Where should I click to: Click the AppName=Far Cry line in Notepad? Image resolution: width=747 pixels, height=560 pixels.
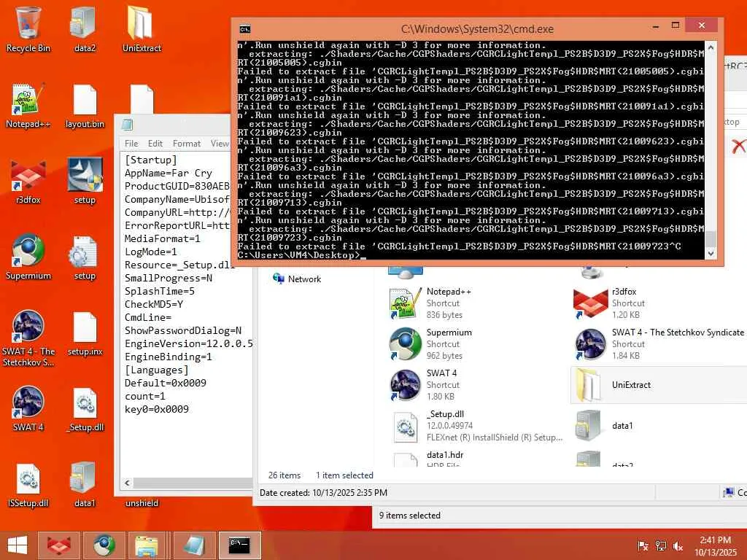(169, 174)
